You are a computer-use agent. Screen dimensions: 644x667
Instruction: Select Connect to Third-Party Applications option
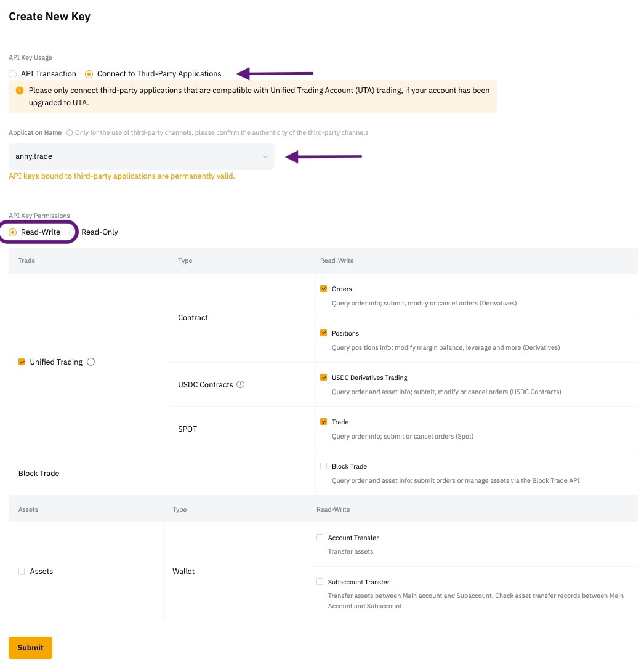[89, 74]
